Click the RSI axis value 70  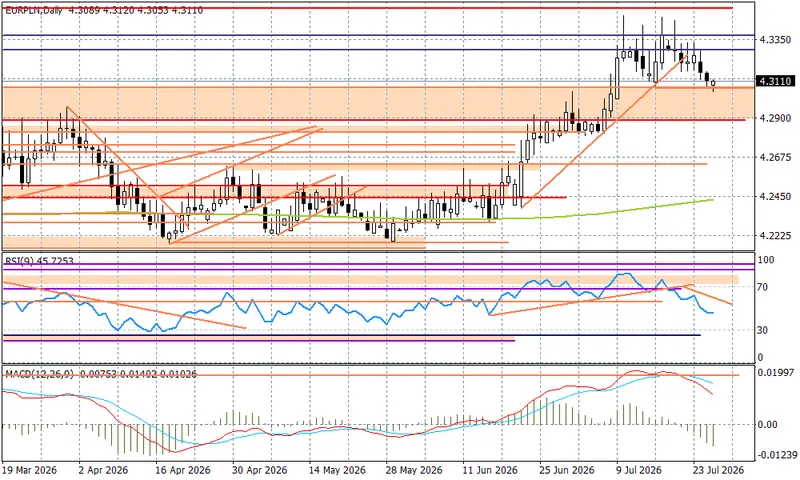(x=762, y=287)
